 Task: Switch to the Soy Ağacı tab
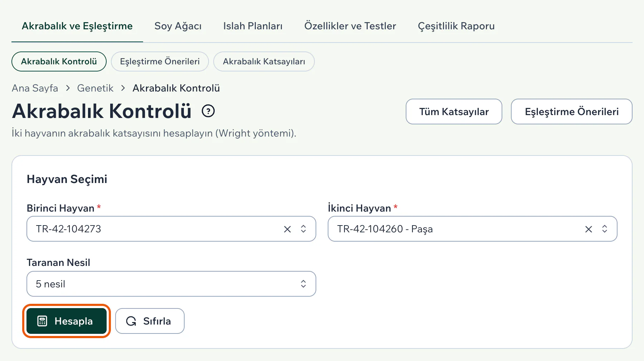[178, 26]
